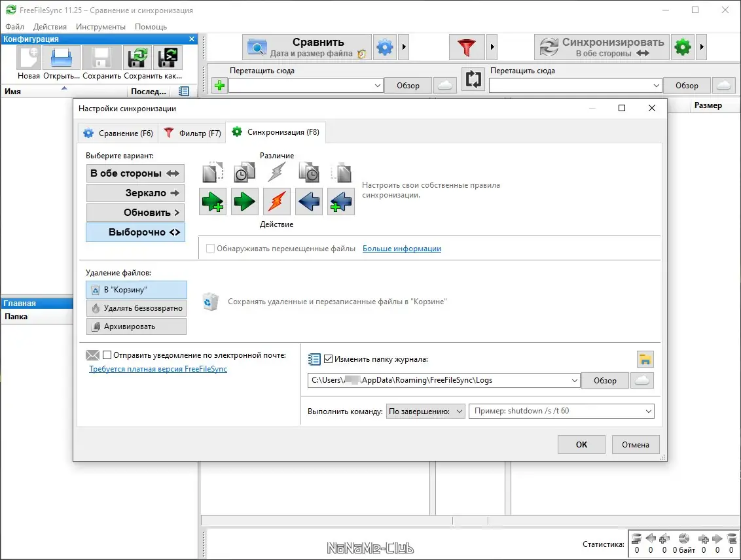The width and height of the screenshot is (741, 560).
Task: Confirm settings with OK button
Action: pyautogui.click(x=581, y=444)
